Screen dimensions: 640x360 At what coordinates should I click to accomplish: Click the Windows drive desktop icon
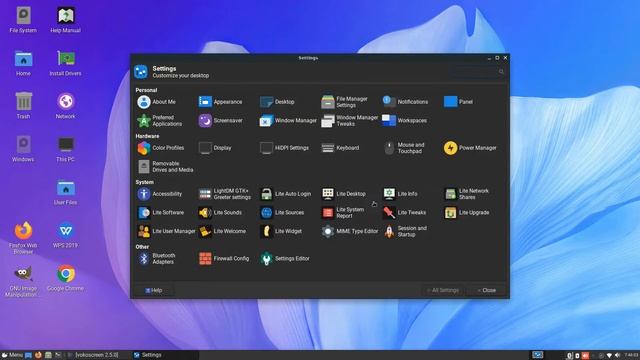pos(23,149)
